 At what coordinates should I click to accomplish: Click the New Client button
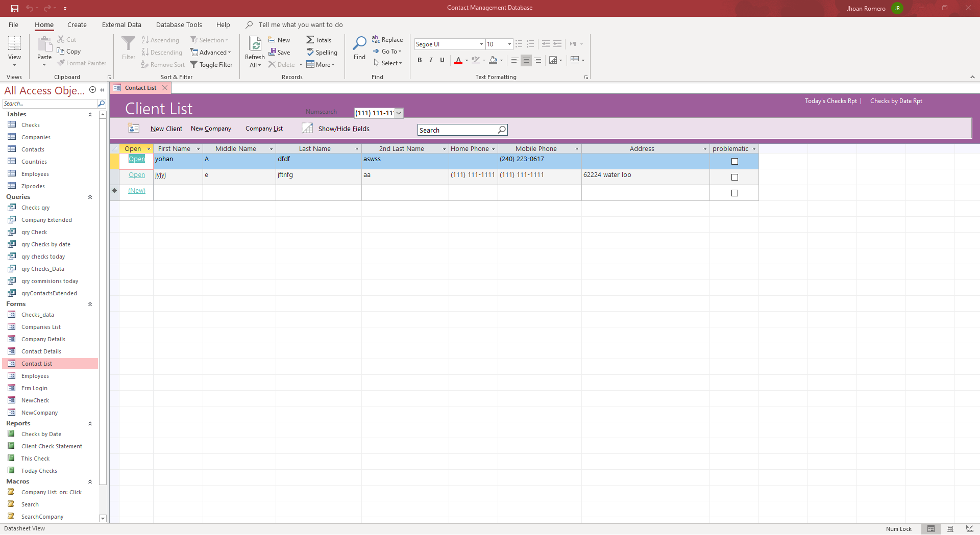coord(166,129)
